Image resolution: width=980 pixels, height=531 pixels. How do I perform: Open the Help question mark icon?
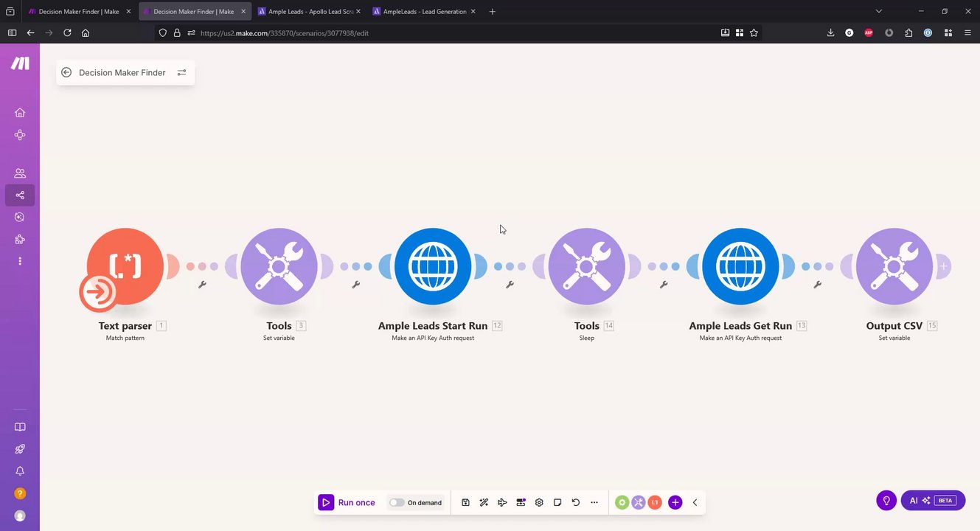(20, 493)
